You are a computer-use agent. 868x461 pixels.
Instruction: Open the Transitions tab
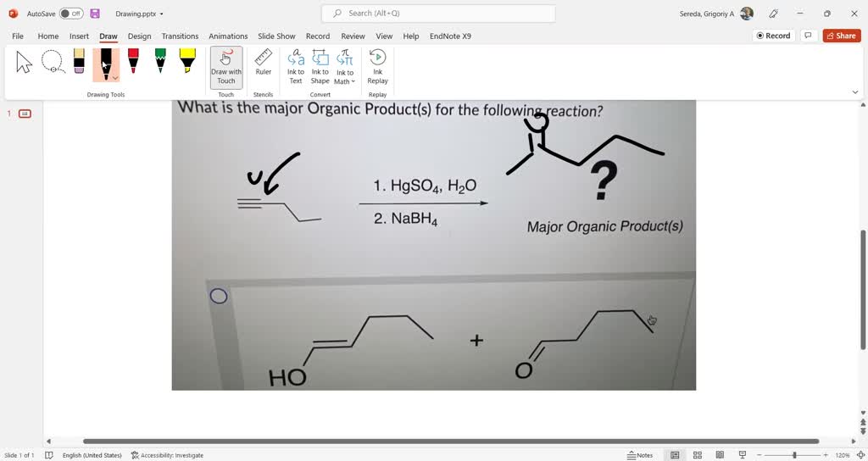pos(180,36)
